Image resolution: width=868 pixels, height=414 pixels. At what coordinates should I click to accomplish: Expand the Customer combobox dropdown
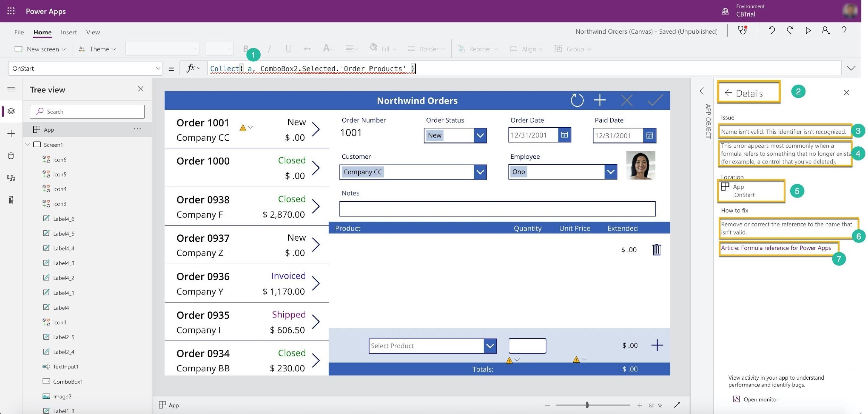pos(481,172)
